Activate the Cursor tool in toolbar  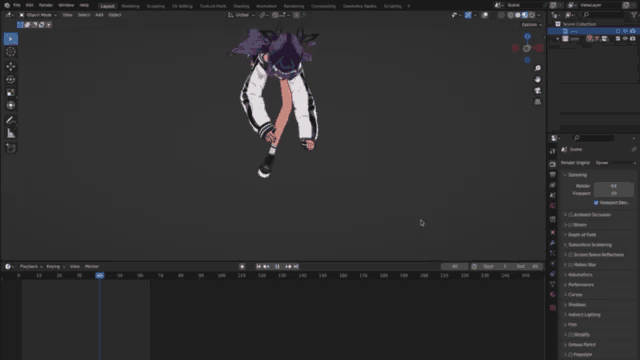tap(11, 52)
